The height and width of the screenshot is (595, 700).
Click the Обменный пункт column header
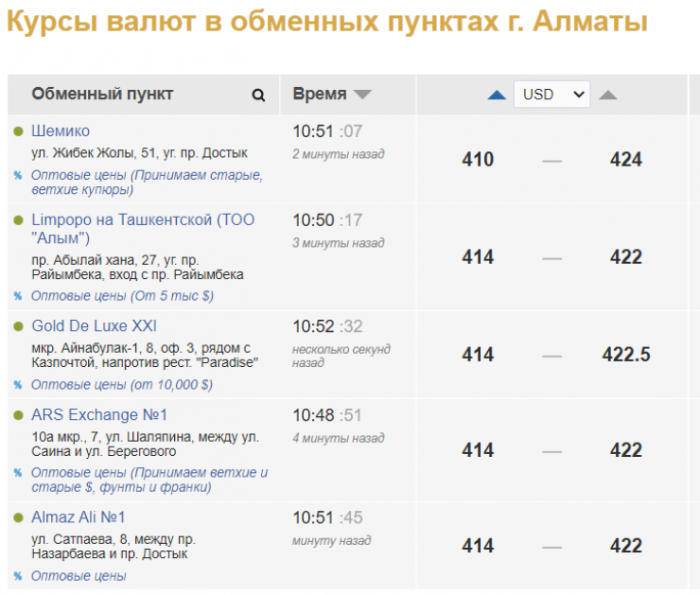pyautogui.click(x=102, y=95)
